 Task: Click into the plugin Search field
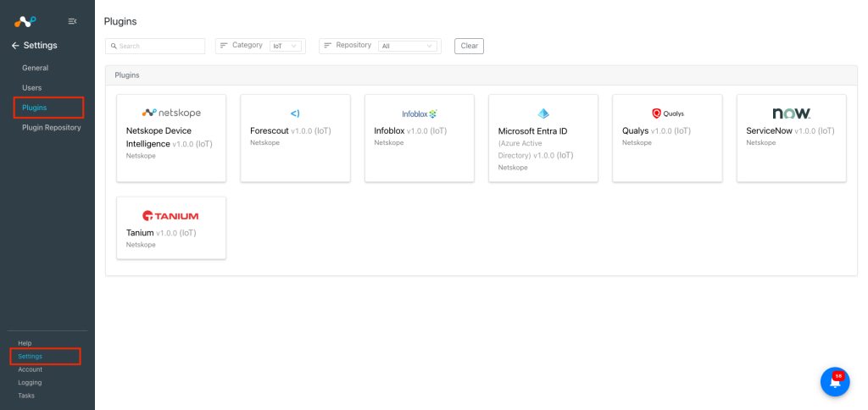(155, 46)
